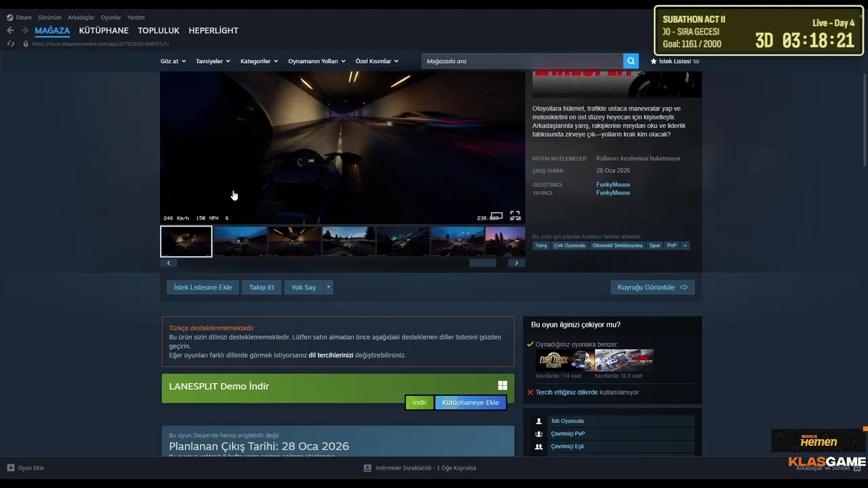Click the Takip Et button
868x488 pixels.
coord(262,287)
